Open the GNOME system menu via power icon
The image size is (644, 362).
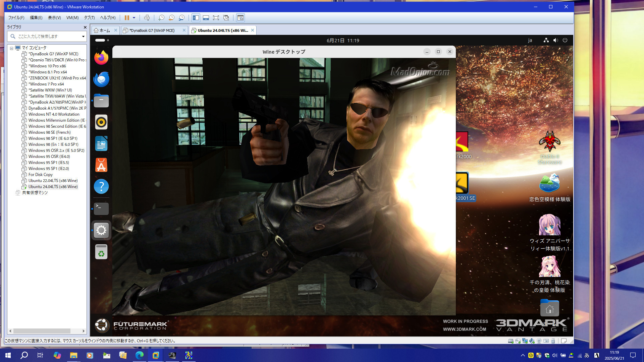(x=565, y=40)
